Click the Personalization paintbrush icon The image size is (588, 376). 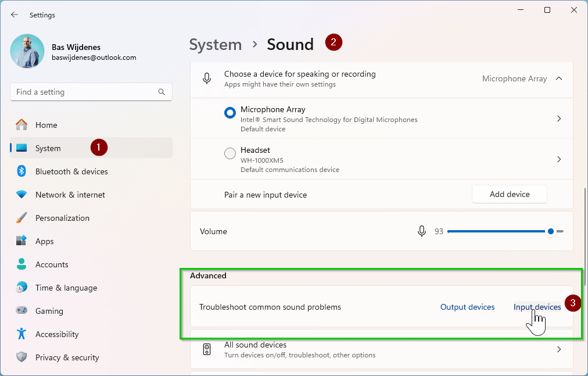21,218
